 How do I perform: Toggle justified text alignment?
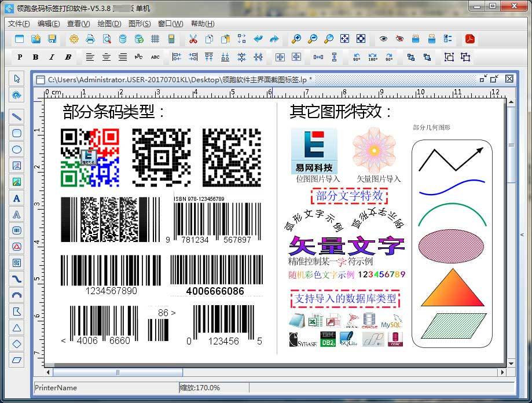click(x=123, y=57)
